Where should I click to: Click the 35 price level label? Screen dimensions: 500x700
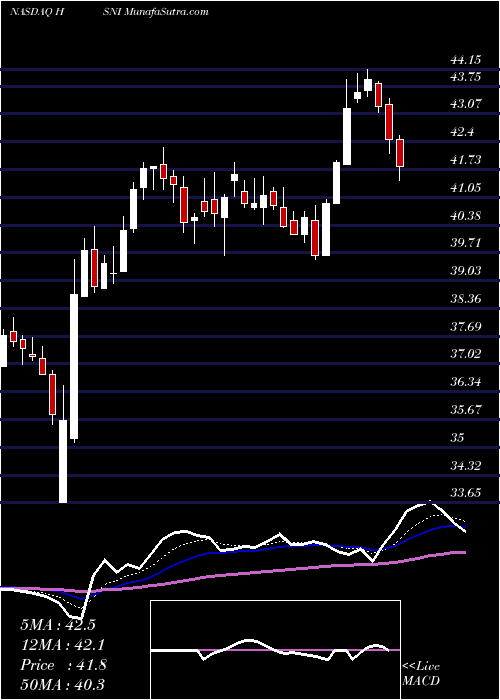pos(457,438)
